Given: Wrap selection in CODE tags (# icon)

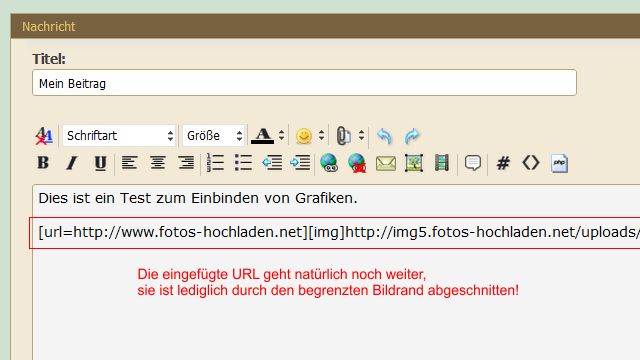Looking at the screenshot, I should tap(503, 163).
